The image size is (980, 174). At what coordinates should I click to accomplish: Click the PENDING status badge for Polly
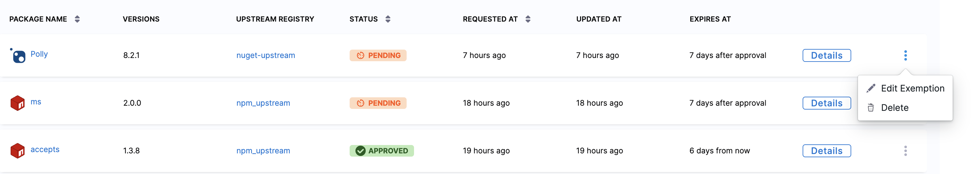(x=378, y=56)
